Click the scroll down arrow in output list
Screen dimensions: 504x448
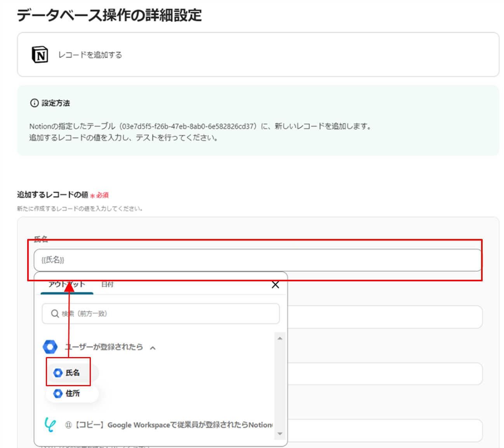click(280, 434)
